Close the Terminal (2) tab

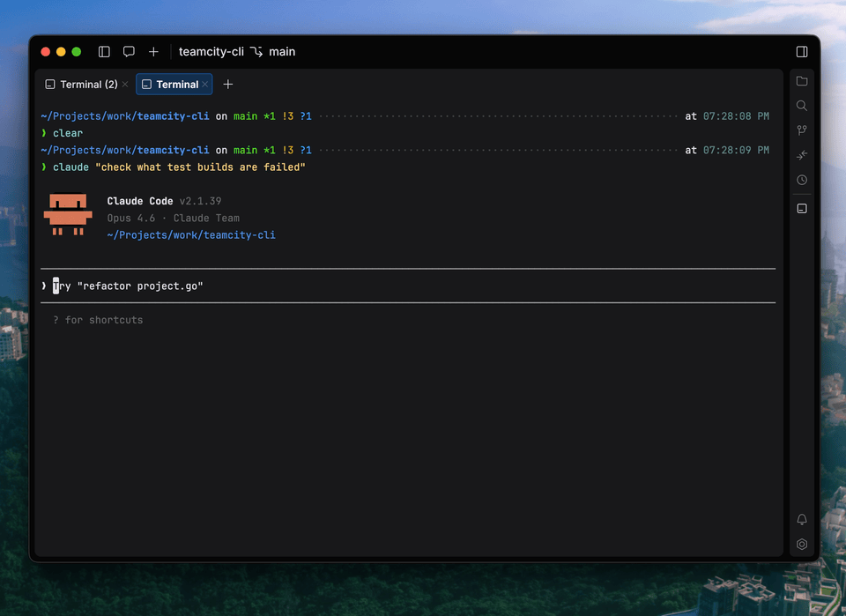[125, 85]
